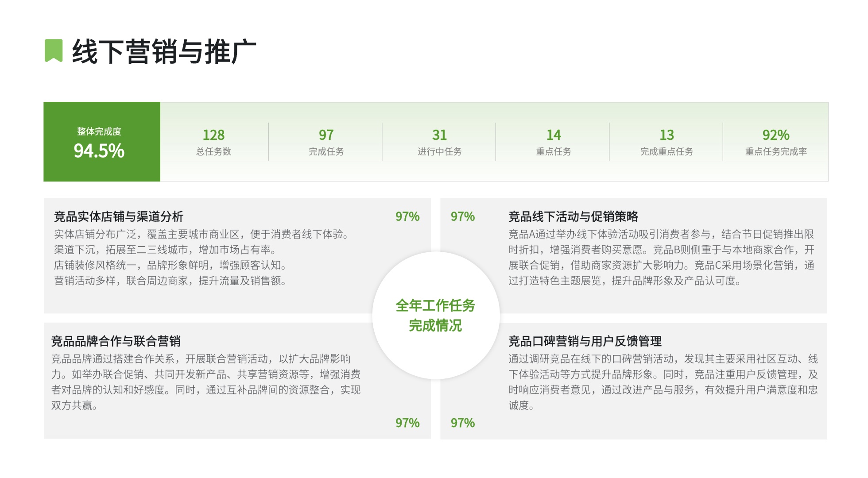Click the 整体完成度 label
868x478 pixels.
[x=99, y=131]
